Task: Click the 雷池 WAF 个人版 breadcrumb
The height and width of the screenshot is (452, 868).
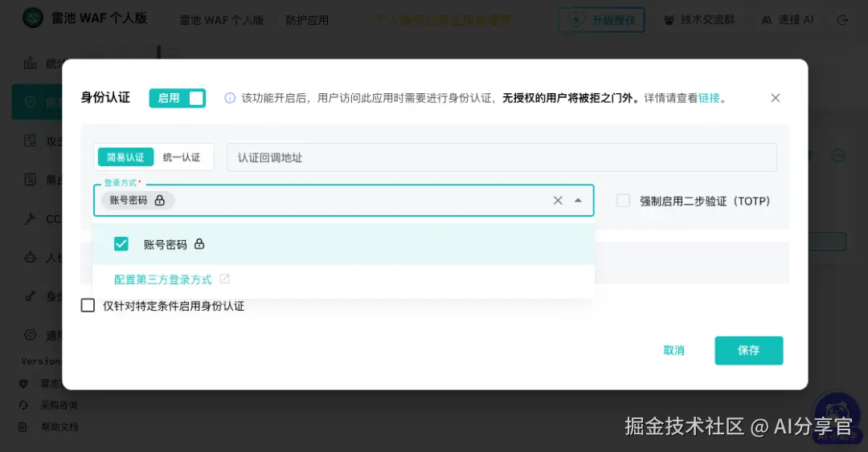Action: click(222, 20)
